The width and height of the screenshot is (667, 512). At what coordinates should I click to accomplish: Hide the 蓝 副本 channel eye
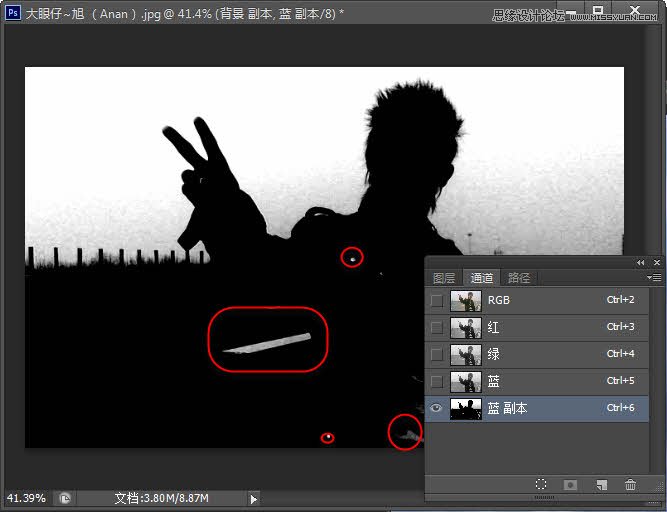click(x=437, y=408)
